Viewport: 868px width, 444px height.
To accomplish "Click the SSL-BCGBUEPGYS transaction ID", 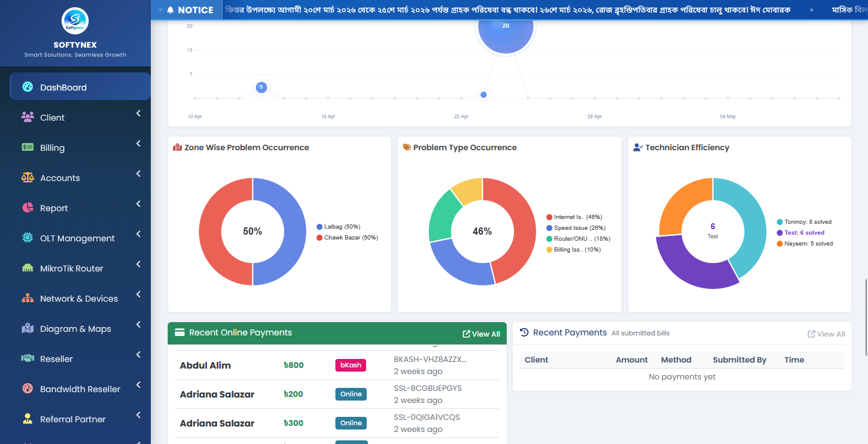I will 428,388.
